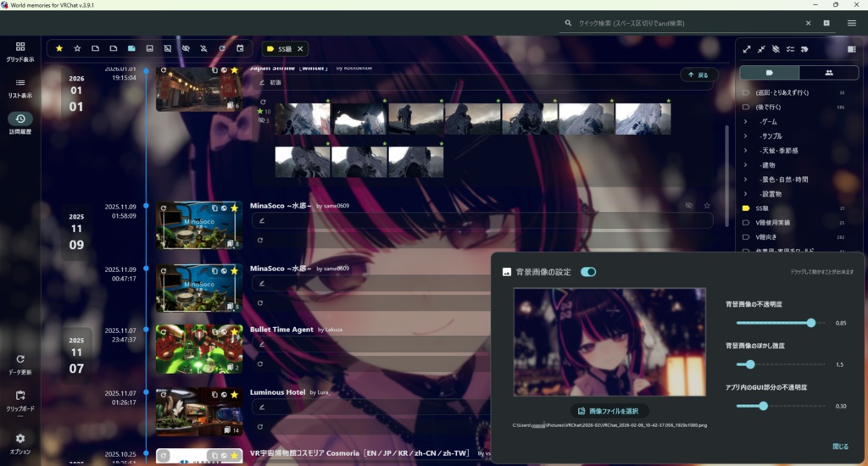Clear quick search with X button

pos(808,23)
